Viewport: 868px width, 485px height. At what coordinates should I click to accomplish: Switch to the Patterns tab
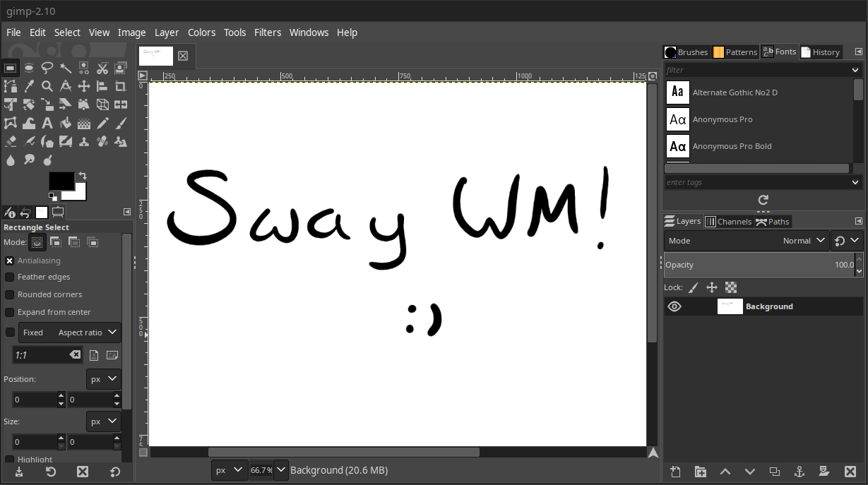click(735, 52)
